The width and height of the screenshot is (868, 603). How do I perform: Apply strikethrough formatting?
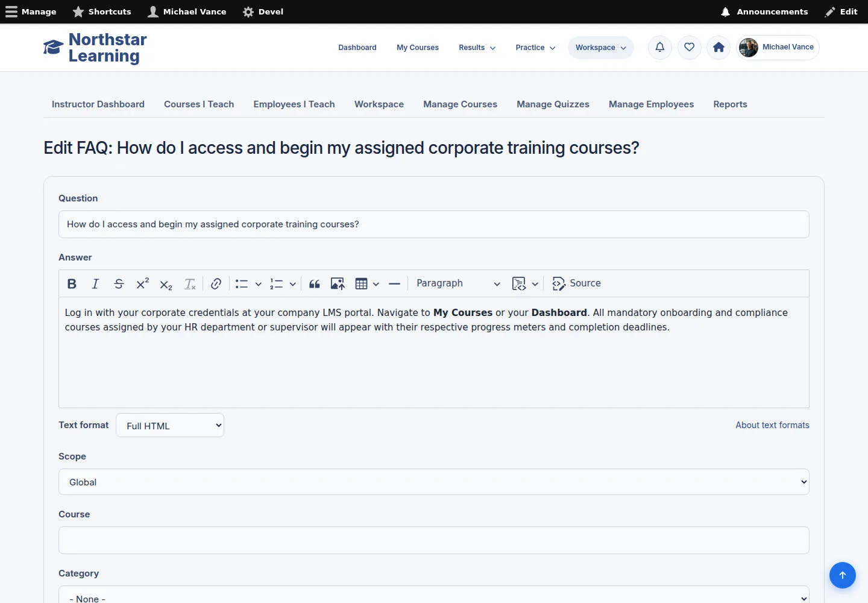(x=119, y=283)
